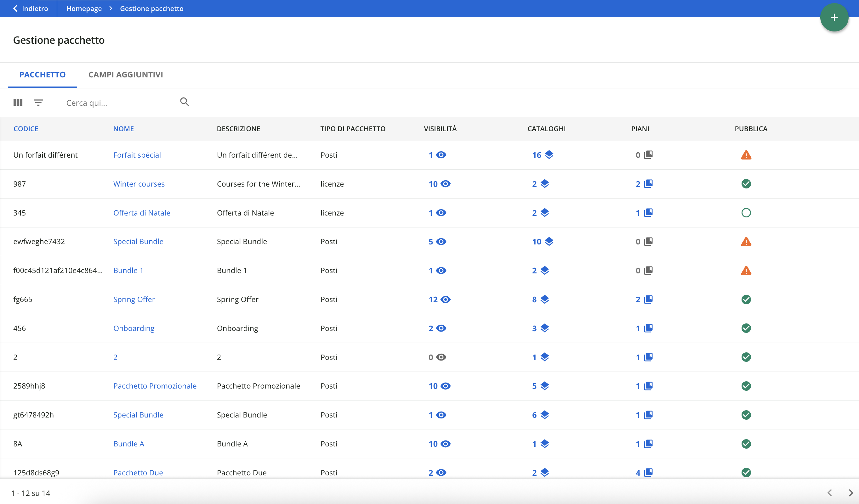Open catalogs icon for Pacchetto Promozionale

(545, 386)
